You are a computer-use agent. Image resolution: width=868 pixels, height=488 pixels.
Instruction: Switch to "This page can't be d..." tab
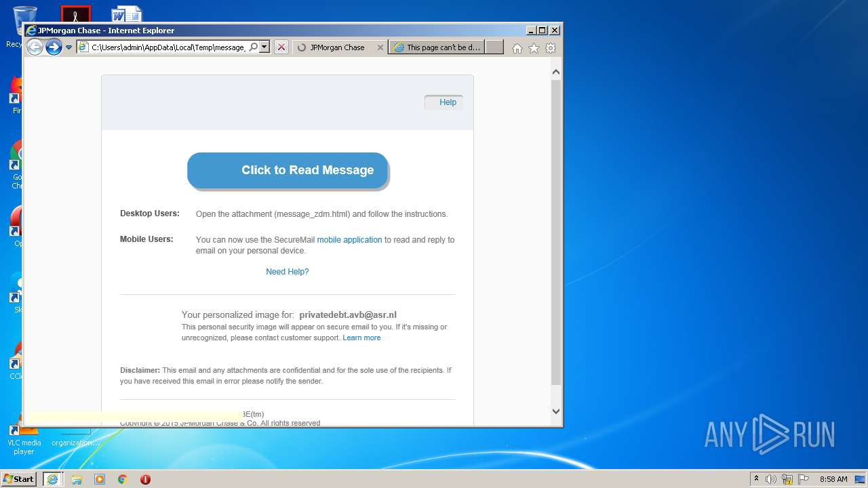[436, 47]
